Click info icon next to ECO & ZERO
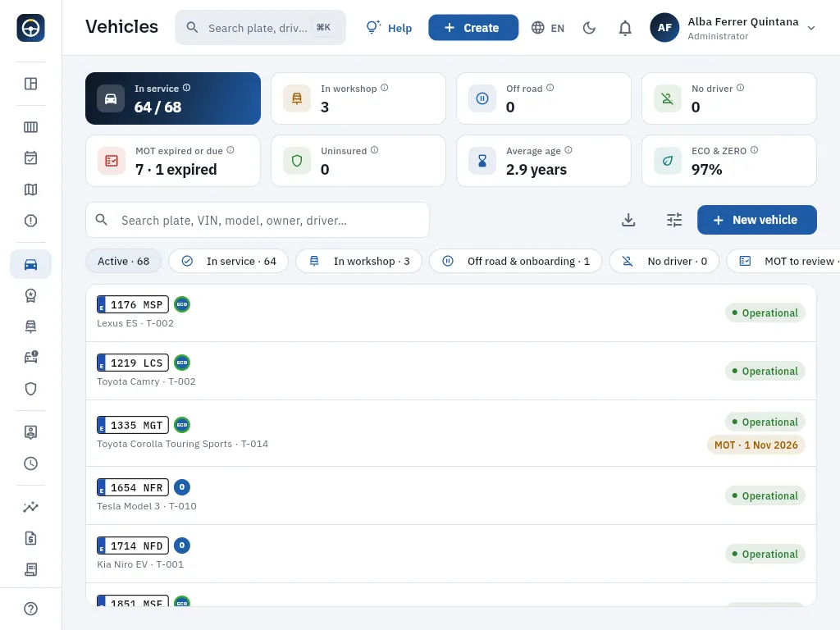 [754, 150]
